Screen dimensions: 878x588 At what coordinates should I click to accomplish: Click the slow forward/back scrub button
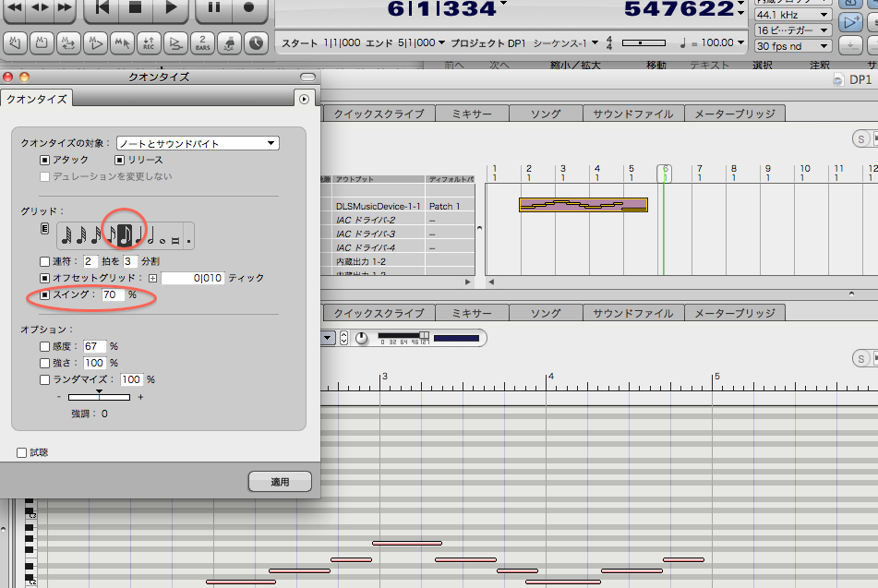click(x=40, y=7)
